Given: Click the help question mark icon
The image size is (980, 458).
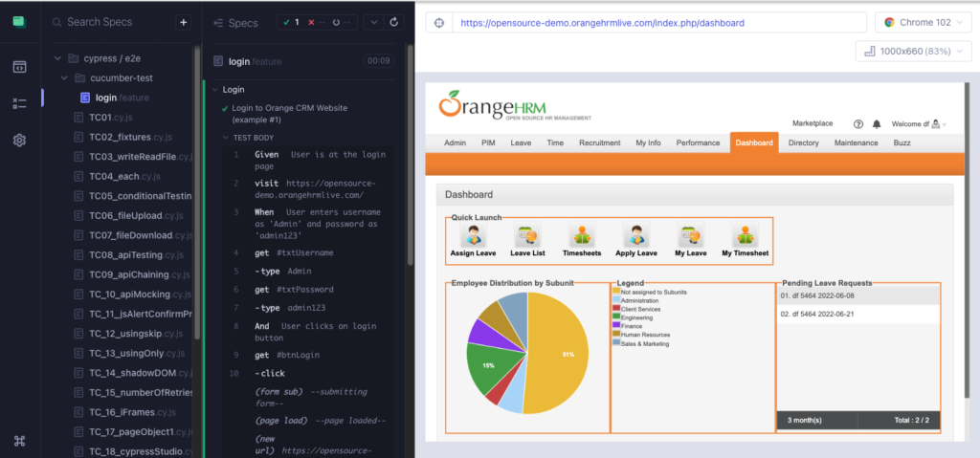Looking at the screenshot, I should (858, 123).
